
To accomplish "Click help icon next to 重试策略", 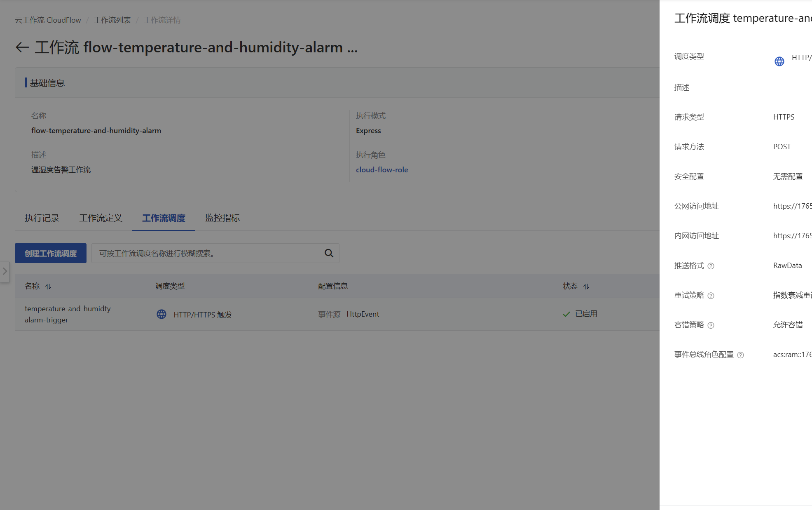I will pyautogui.click(x=711, y=296).
